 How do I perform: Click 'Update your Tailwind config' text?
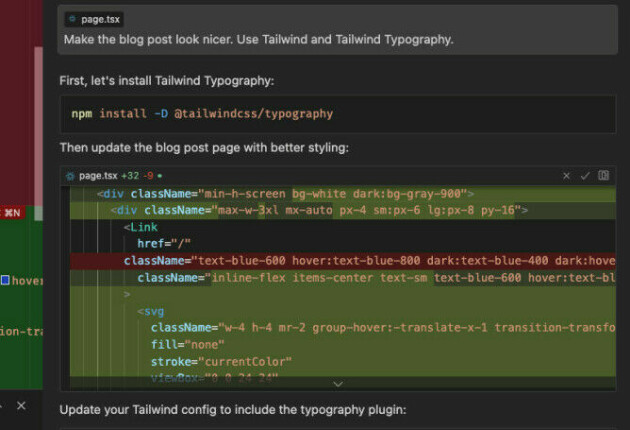233,410
